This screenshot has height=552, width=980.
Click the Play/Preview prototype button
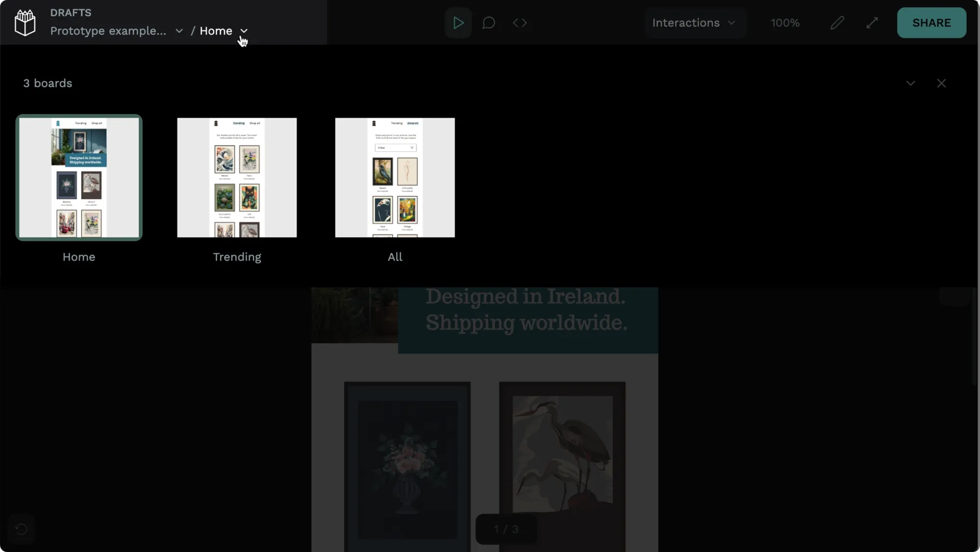[x=458, y=22]
